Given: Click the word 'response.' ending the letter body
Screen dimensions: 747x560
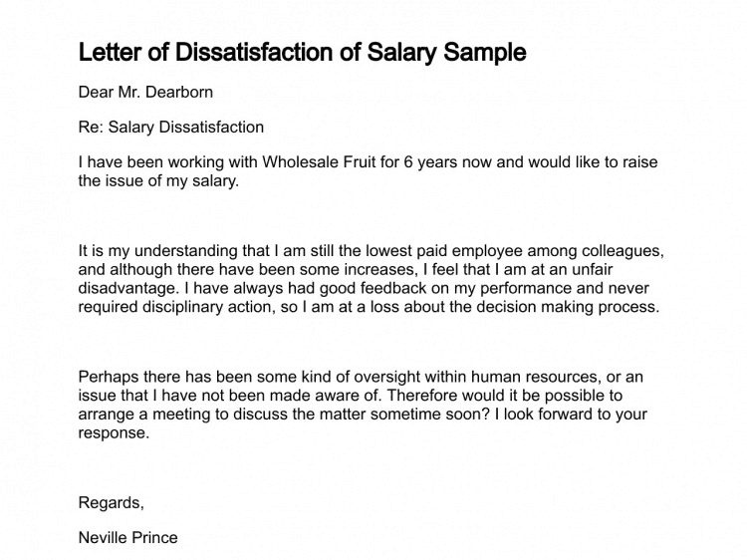Looking at the screenshot, I should (x=114, y=432).
